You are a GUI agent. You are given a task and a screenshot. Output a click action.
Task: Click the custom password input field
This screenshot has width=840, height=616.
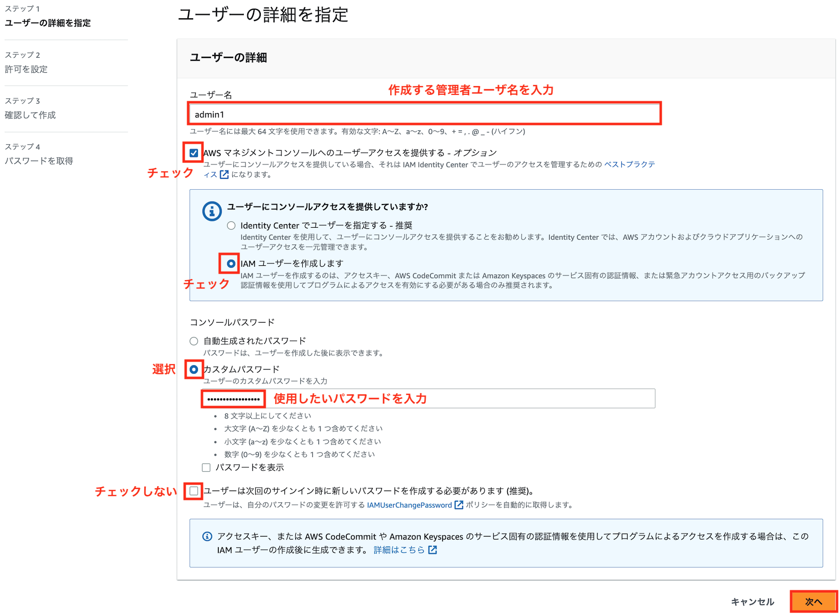coord(428,399)
